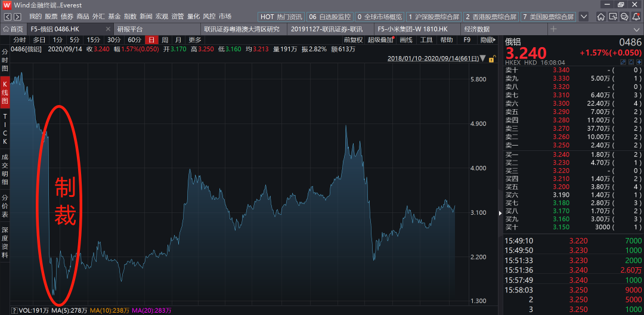Image resolution: width=644 pixels, height=315 pixels.
Task: Select the 周 weekly period
Action: tap(165, 40)
